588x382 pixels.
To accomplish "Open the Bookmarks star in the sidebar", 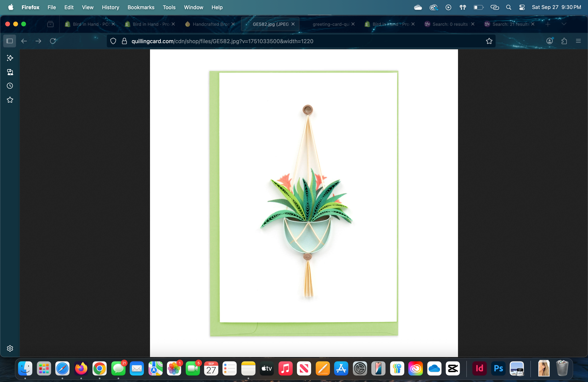I will (x=10, y=99).
